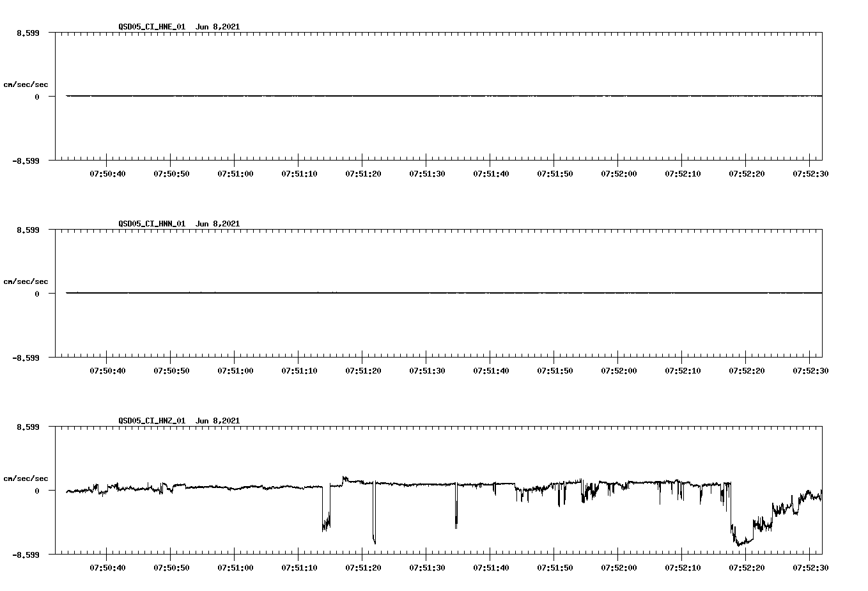Click the 07:50:40 time label under HNZ plot

(x=107, y=567)
